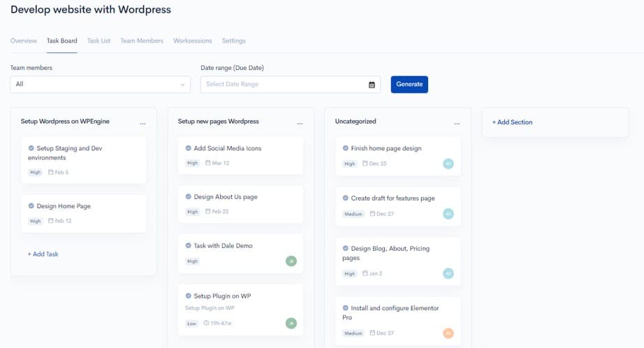Toggle completion check for Design Blog, About, Pricing pages
The width and height of the screenshot is (644, 348).
click(x=346, y=248)
